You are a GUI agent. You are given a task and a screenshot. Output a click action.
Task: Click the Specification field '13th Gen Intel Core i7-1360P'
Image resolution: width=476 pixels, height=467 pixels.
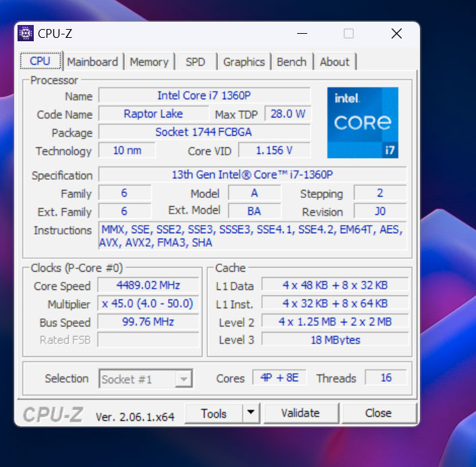tap(253, 175)
